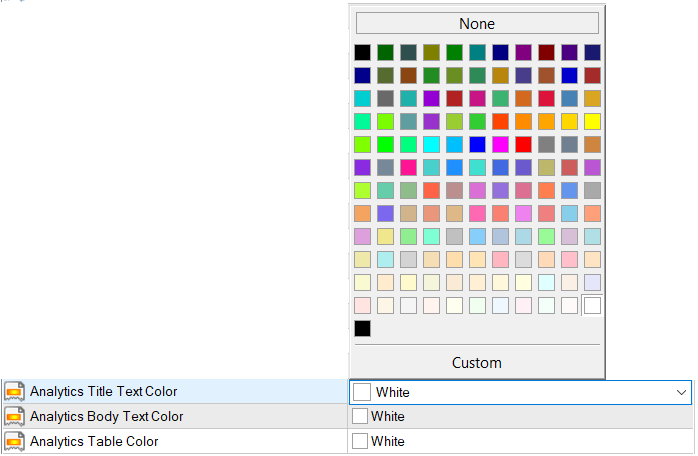The height and width of the screenshot is (456, 698).
Task: Select the outlined white swatch in the palette
Action: [x=592, y=305]
